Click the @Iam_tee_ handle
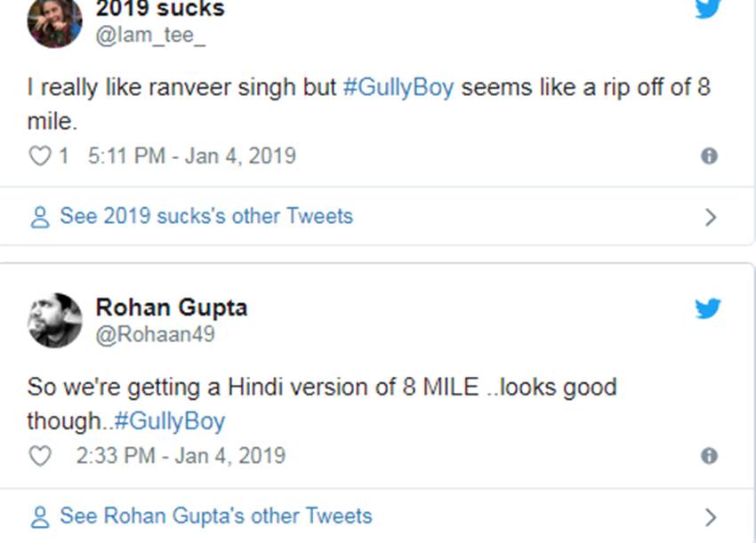The width and height of the screenshot is (756, 543). [x=149, y=37]
